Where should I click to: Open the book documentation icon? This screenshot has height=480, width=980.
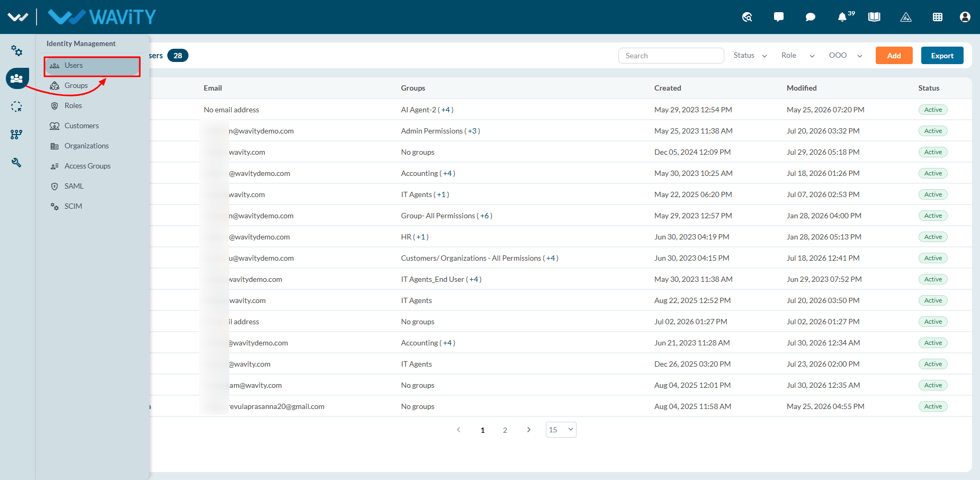(x=874, y=17)
